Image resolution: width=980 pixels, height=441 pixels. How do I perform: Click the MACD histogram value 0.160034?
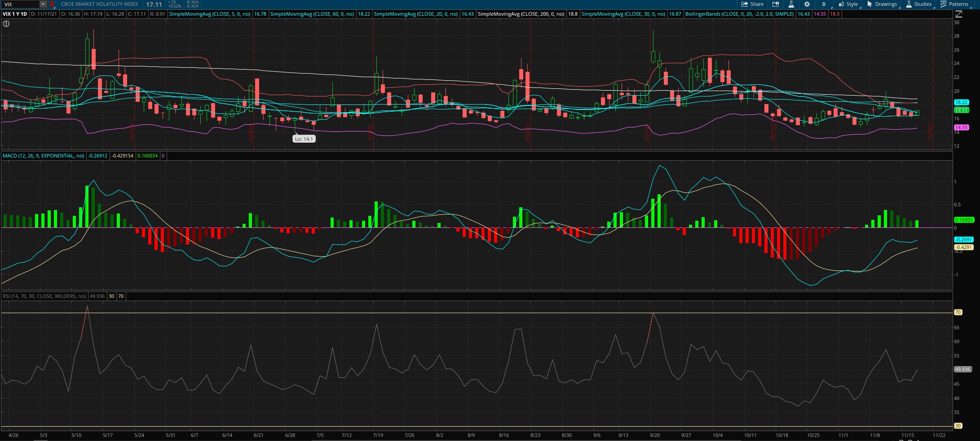coord(147,156)
